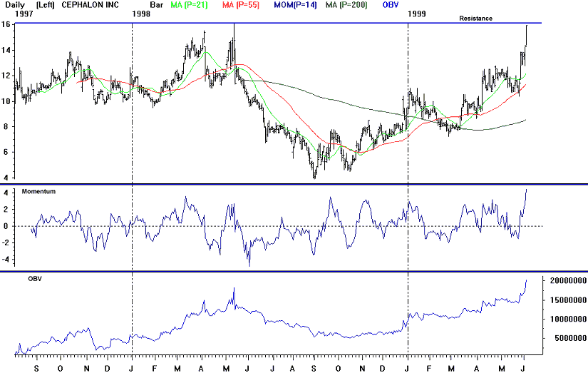Click the 1997 year label

point(24,14)
